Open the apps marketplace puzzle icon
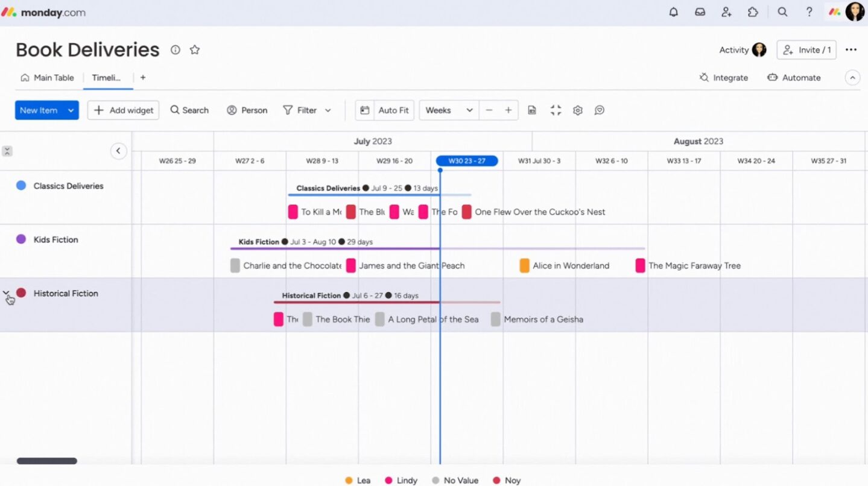This screenshot has width=868, height=486. [753, 11]
